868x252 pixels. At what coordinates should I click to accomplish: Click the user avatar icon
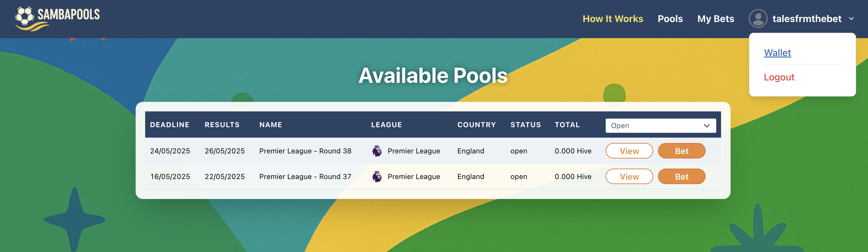coord(758,18)
